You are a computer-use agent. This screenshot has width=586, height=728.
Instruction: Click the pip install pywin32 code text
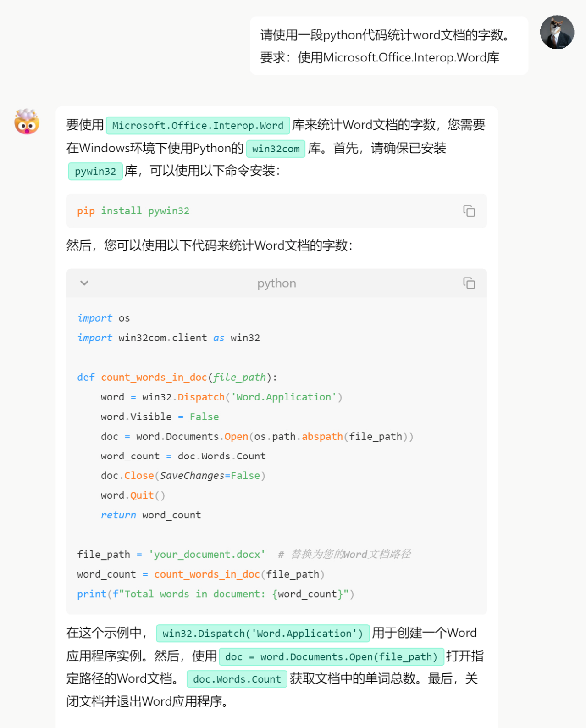133,211
